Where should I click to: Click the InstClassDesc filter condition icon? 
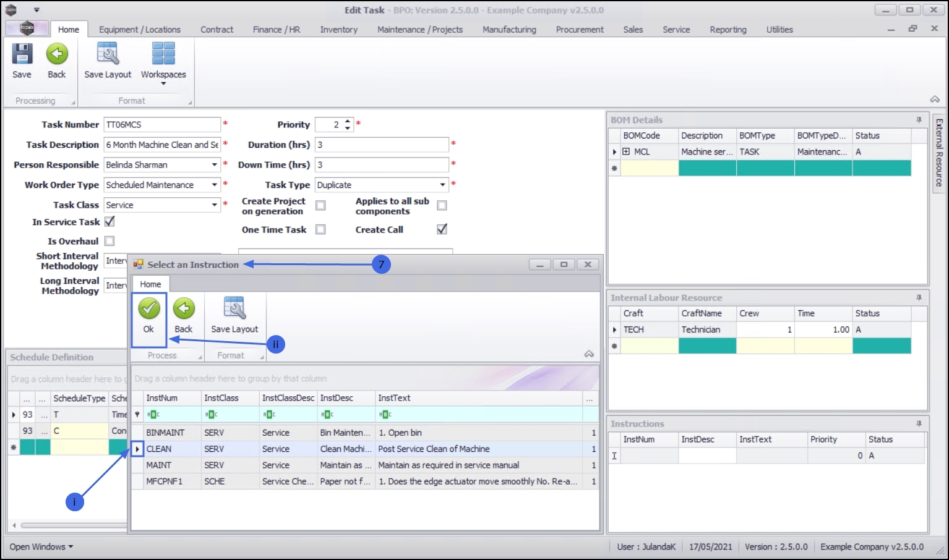click(270, 415)
